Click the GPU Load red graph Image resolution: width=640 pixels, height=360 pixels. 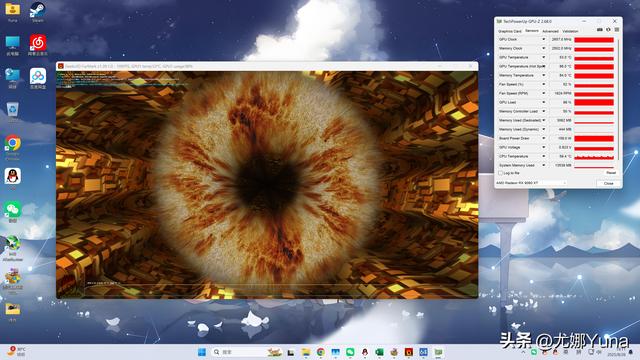click(594, 102)
